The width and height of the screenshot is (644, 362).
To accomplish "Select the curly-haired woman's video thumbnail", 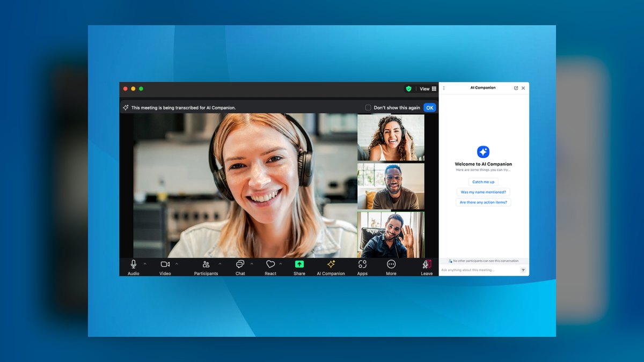I will click(391, 137).
